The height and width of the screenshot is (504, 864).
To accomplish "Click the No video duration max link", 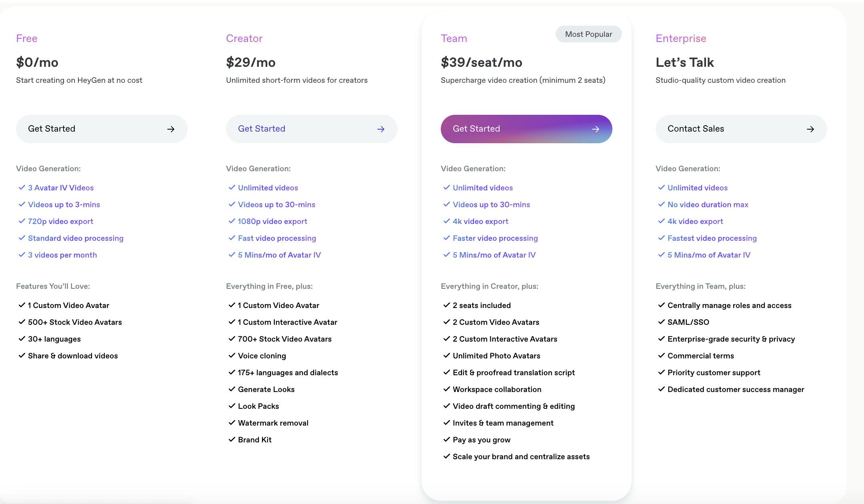I will click(708, 205).
